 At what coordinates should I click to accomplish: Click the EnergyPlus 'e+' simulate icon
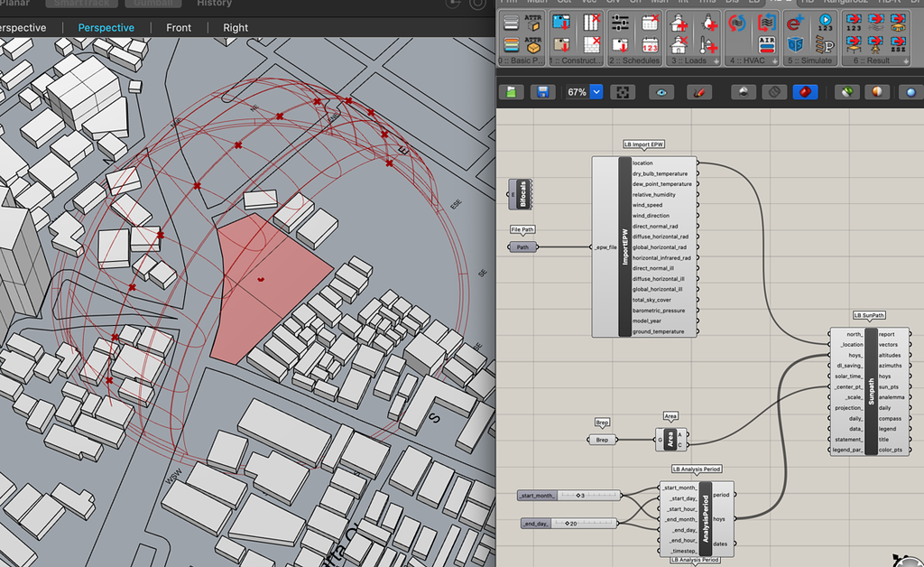pyautogui.click(x=795, y=23)
